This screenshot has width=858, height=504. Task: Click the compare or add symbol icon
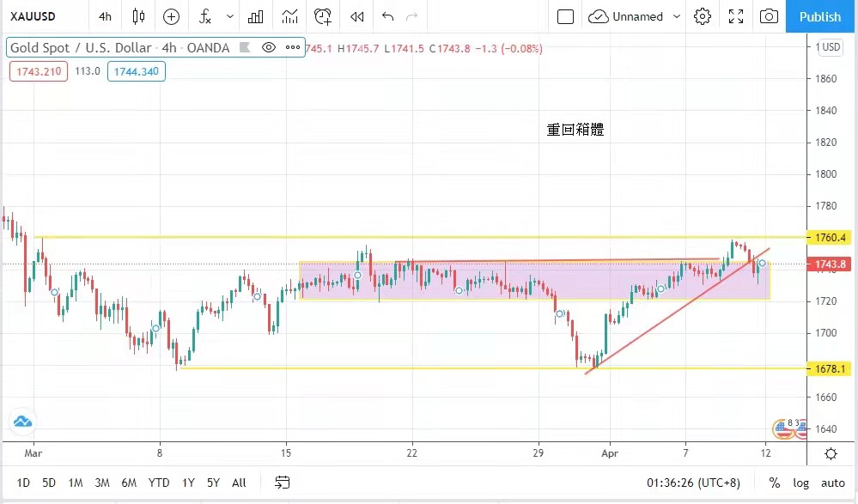(171, 16)
